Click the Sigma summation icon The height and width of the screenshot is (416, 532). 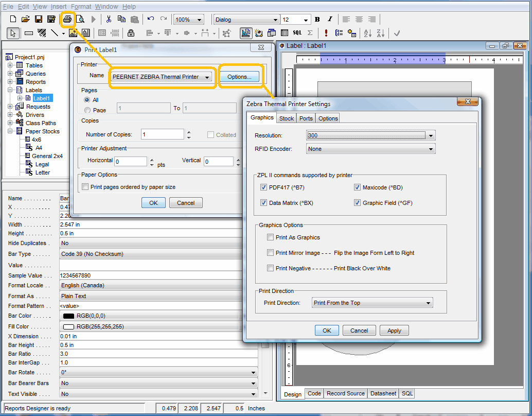310,33
